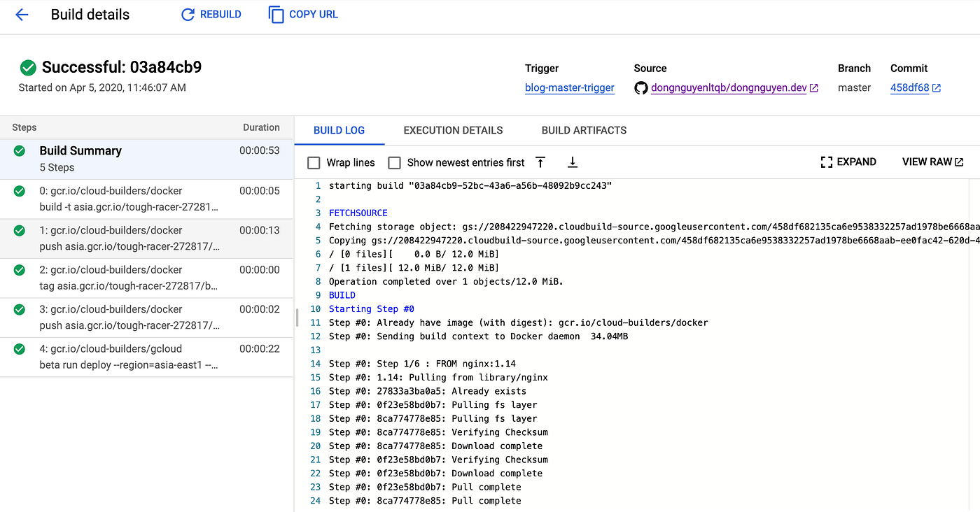Click the green check icon for step 0

(20, 191)
